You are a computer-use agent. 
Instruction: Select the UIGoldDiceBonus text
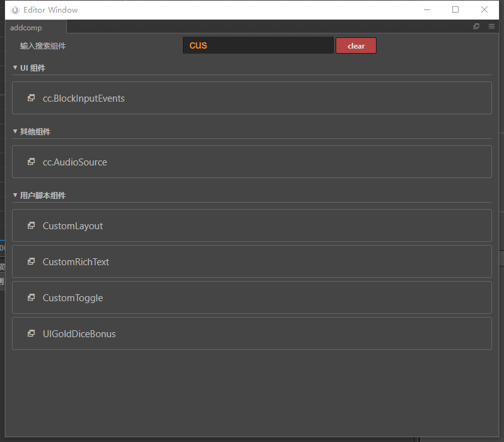click(79, 334)
